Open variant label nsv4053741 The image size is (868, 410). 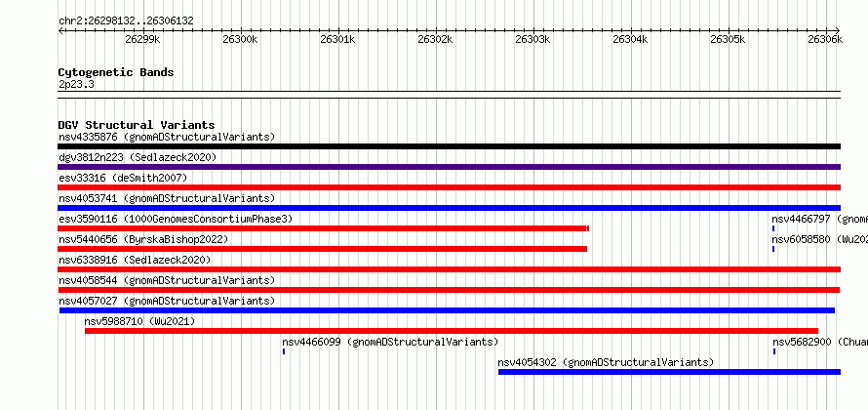coord(167,198)
